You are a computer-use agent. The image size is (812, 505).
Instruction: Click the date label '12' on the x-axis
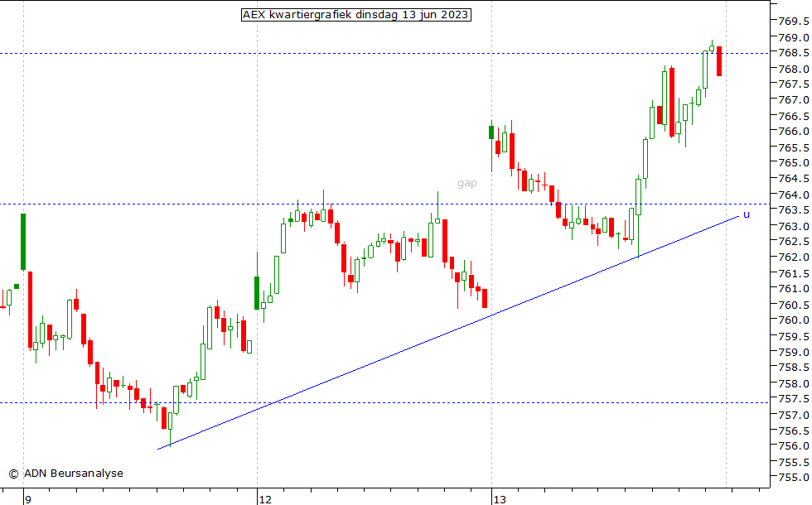(x=265, y=499)
